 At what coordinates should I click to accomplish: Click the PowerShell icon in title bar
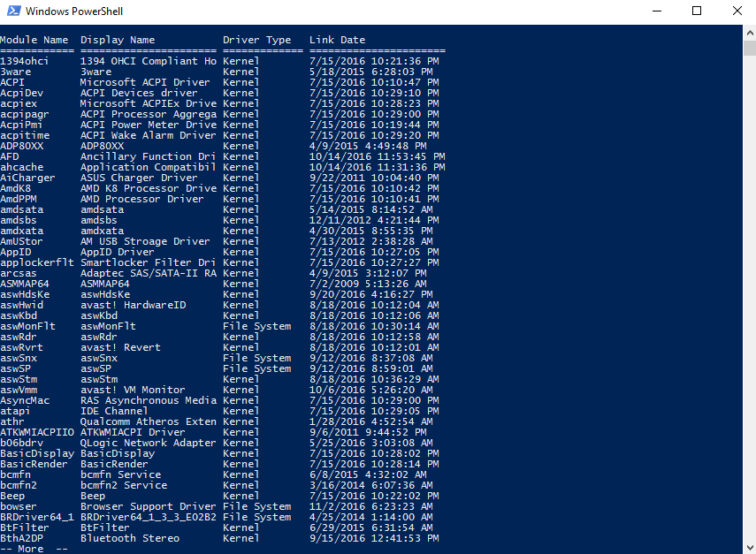(x=11, y=11)
